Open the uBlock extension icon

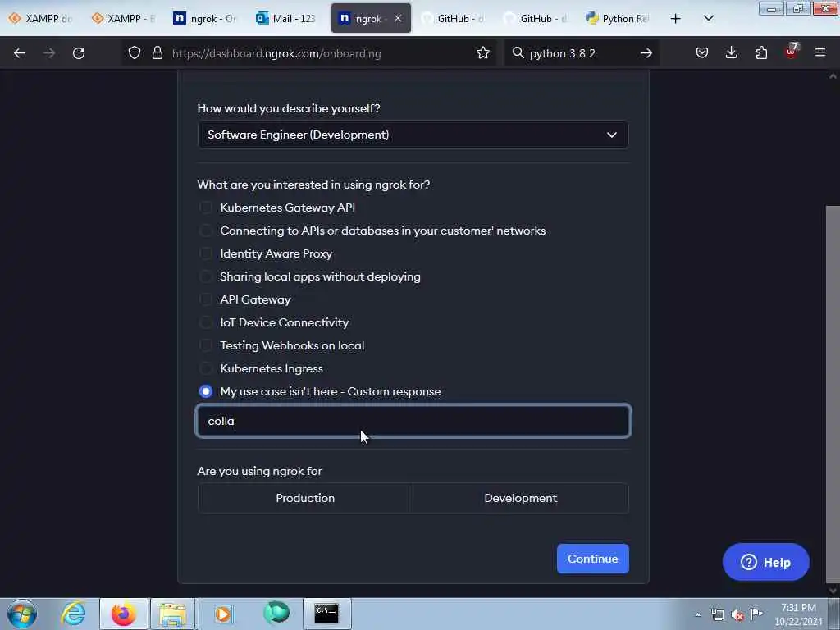pos(791,52)
